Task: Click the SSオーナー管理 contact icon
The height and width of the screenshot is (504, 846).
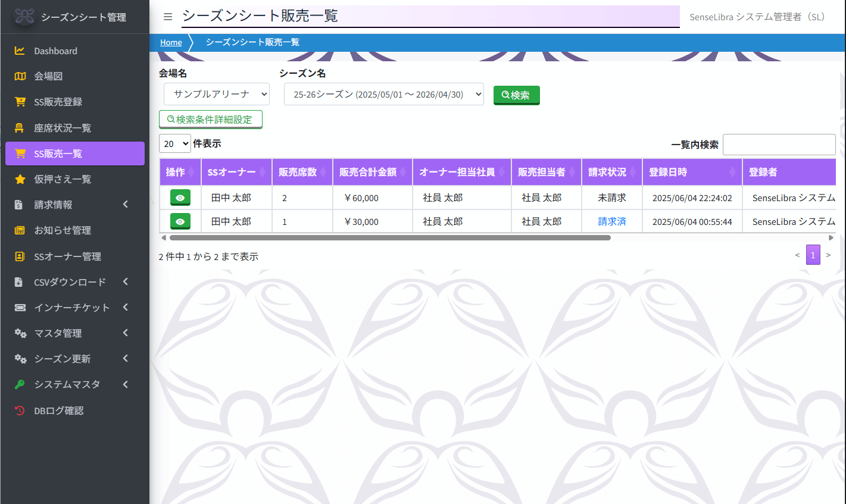Action: (20, 256)
